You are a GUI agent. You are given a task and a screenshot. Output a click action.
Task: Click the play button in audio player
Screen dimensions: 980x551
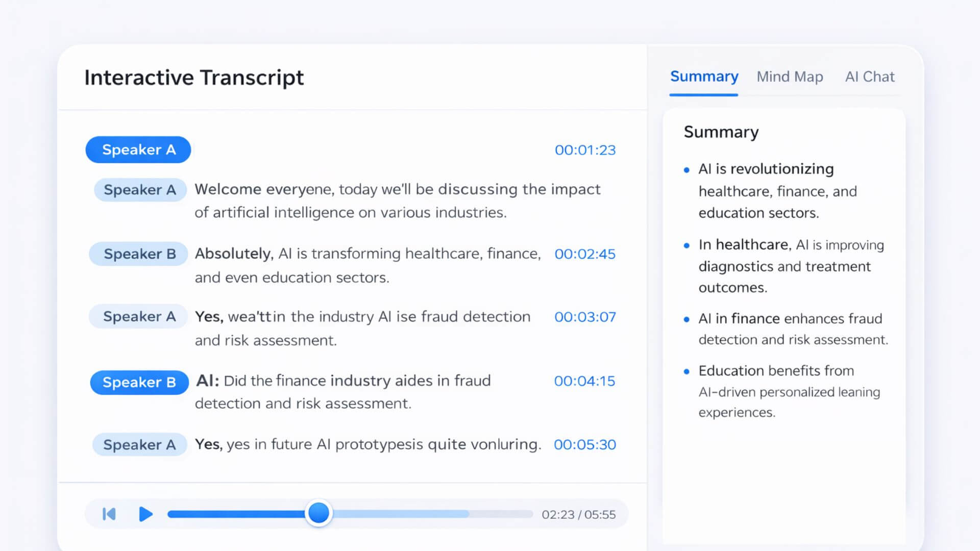point(145,514)
